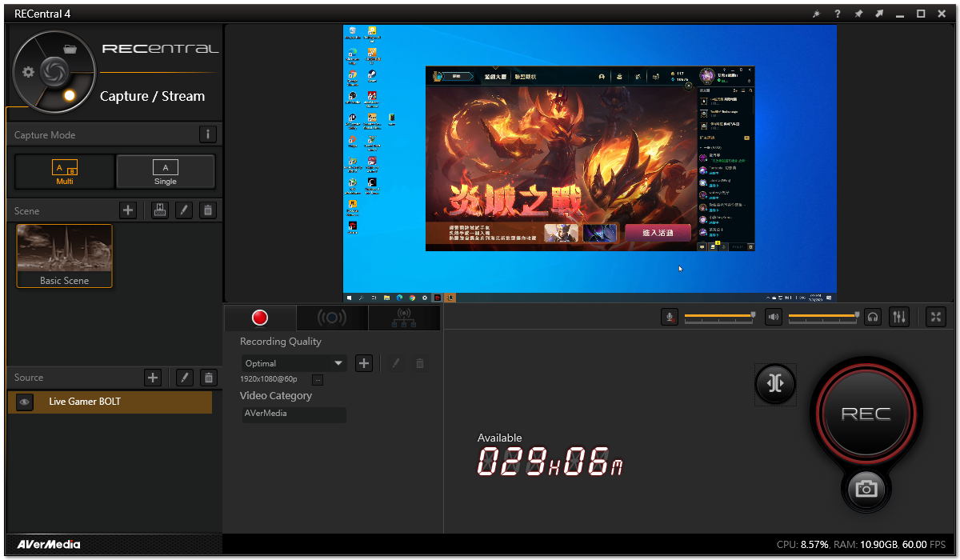Enter full-screen preview mode
This screenshot has height=560, width=960.
[936, 317]
